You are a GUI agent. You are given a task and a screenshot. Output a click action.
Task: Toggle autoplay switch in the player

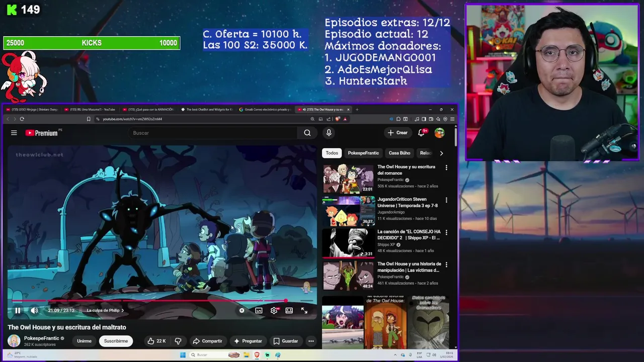[242, 311]
